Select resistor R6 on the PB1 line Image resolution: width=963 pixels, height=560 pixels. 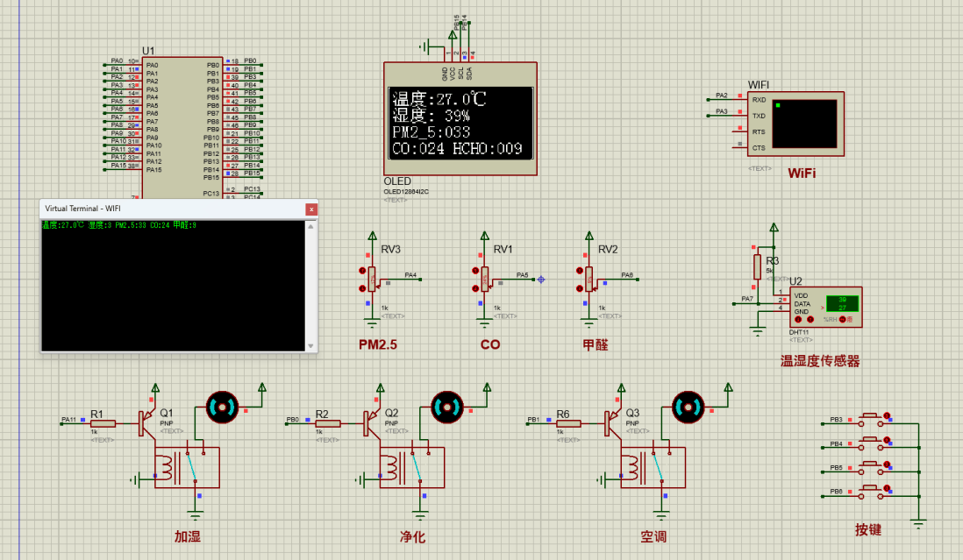568,422
